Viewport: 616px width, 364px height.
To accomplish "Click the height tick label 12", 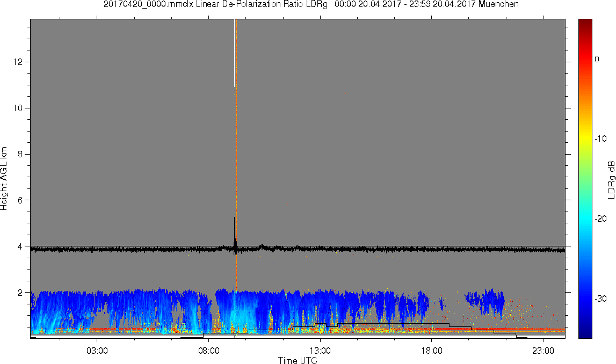I will pyautogui.click(x=18, y=62).
